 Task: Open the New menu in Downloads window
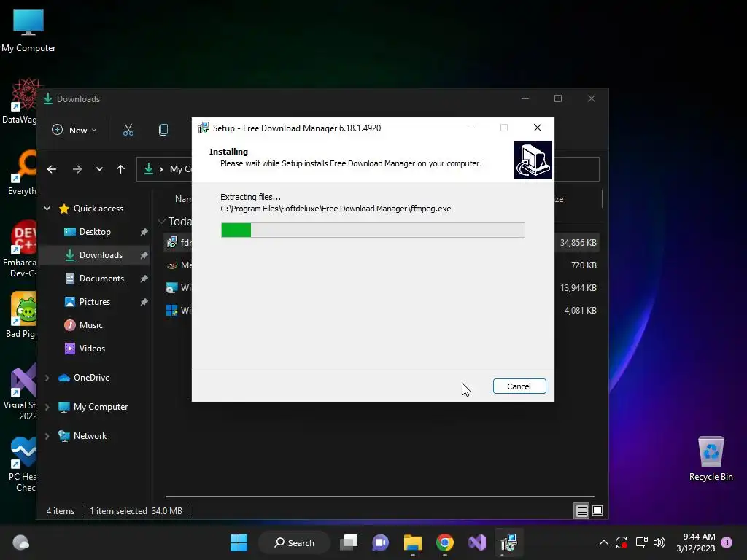point(74,130)
